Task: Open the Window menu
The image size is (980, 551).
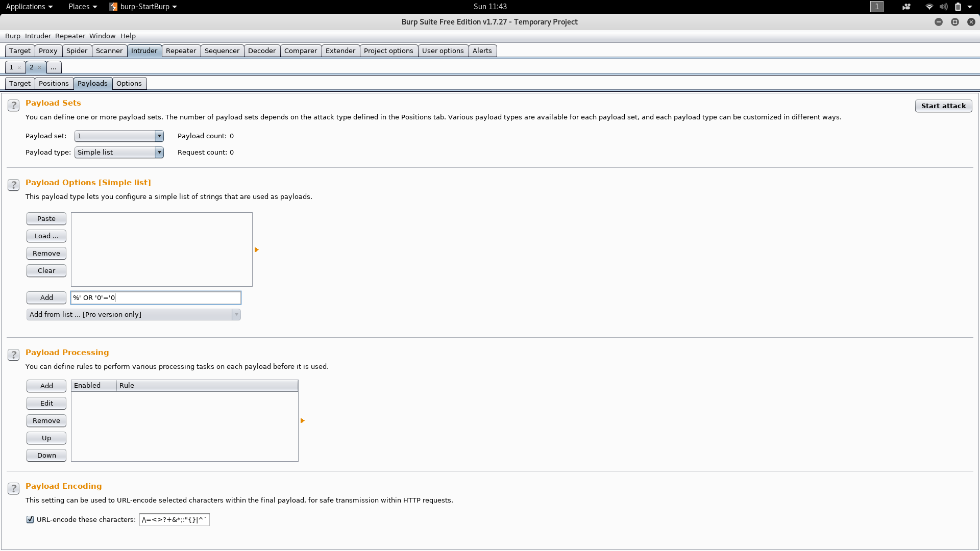Action: (102, 36)
